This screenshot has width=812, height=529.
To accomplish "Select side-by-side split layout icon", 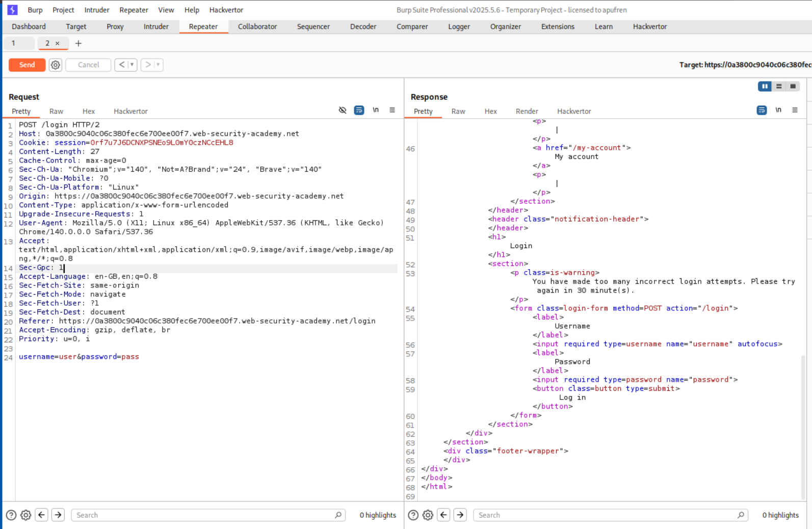I will [x=765, y=87].
